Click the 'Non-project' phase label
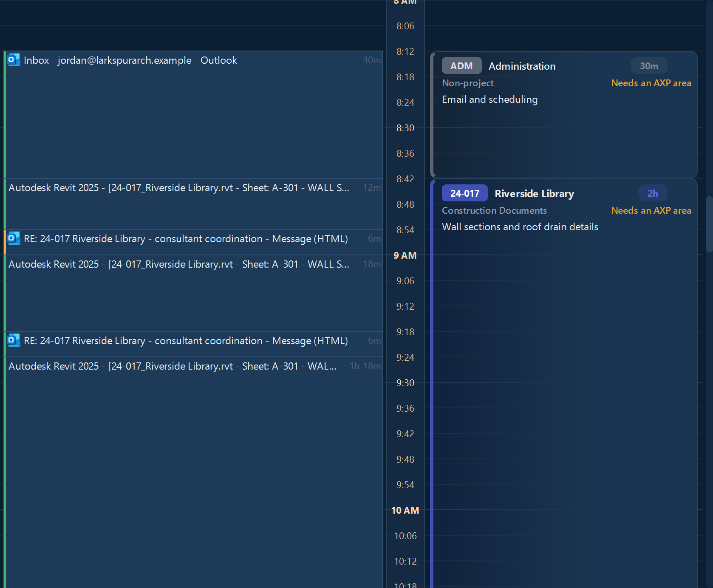Viewport: 713px width, 588px height. pyautogui.click(x=468, y=83)
